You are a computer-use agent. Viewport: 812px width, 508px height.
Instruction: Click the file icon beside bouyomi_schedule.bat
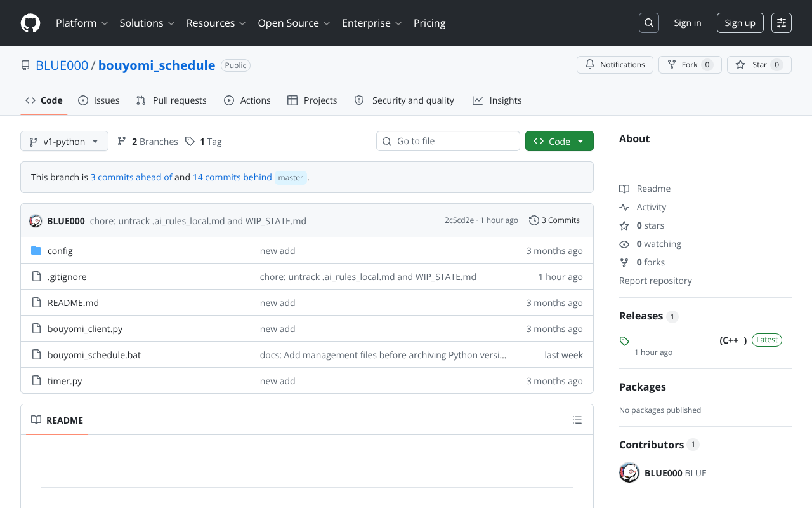point(36,355)
